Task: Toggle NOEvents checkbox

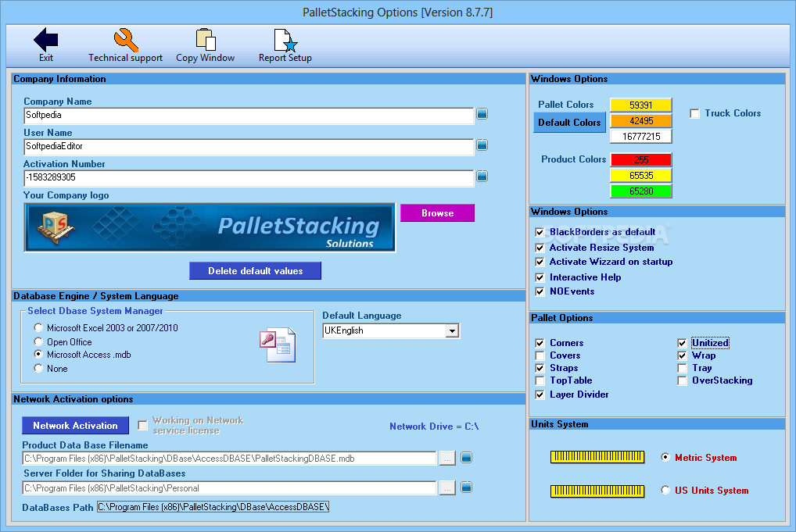Action: click(x=540, y=291)
